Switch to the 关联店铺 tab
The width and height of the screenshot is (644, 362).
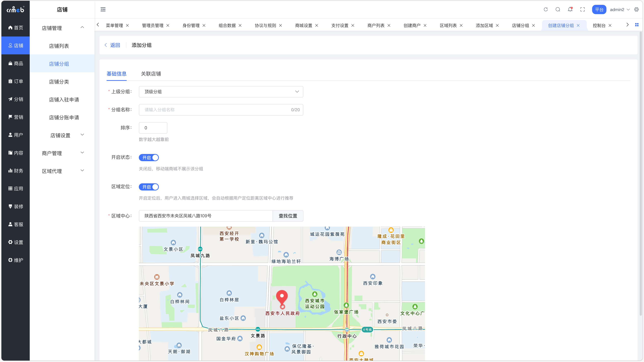[151, 74]
